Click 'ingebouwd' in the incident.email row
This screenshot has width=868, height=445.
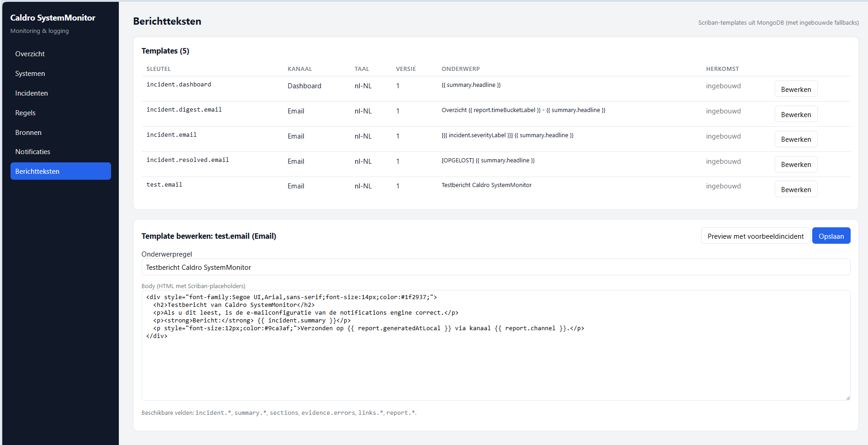723,136
